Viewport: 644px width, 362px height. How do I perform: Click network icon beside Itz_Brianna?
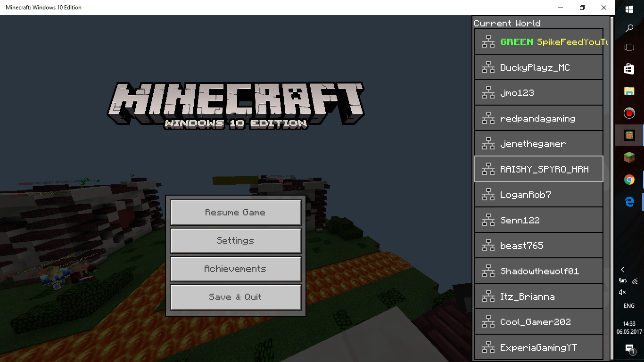pyautogui.click(x=488, y=296)
